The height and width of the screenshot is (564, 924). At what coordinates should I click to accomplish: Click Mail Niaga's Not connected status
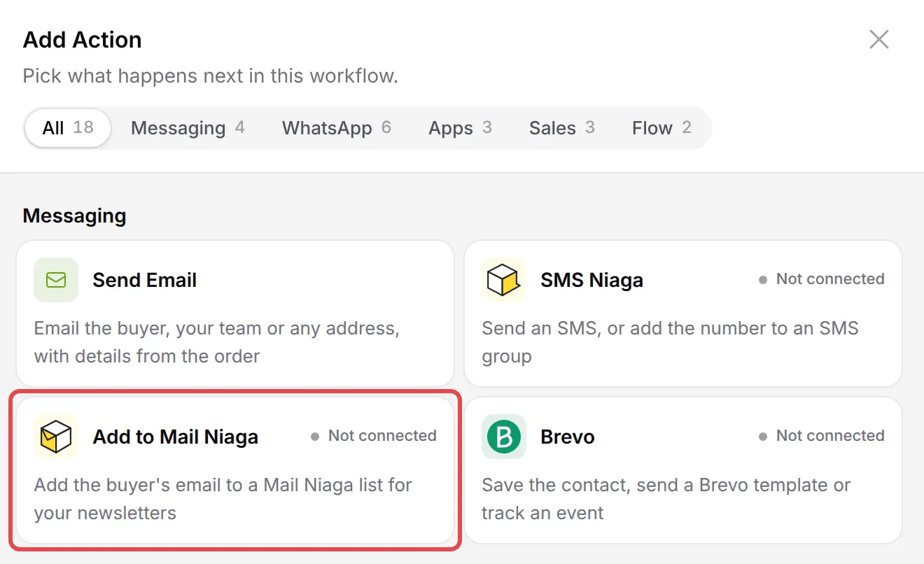(374, 435)
